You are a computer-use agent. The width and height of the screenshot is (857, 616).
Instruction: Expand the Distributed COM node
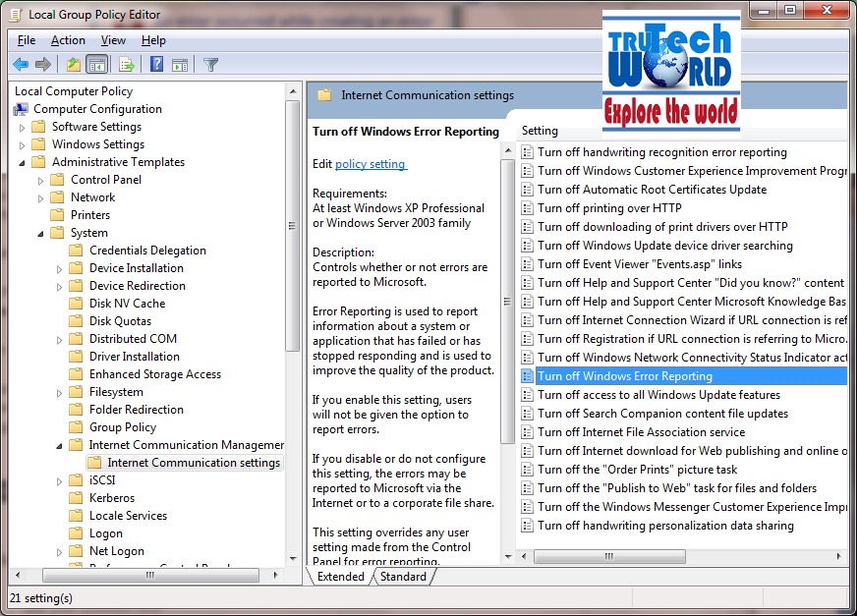59,340
